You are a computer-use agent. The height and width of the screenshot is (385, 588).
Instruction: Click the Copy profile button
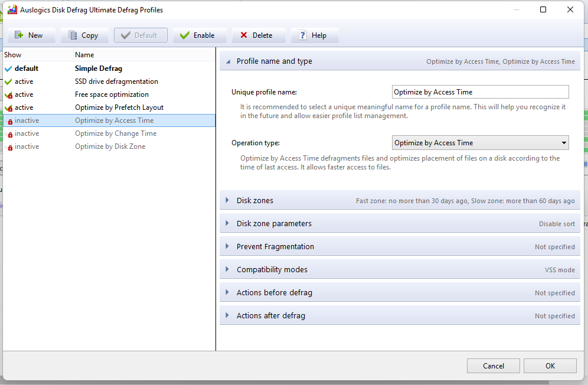[85, 35]
